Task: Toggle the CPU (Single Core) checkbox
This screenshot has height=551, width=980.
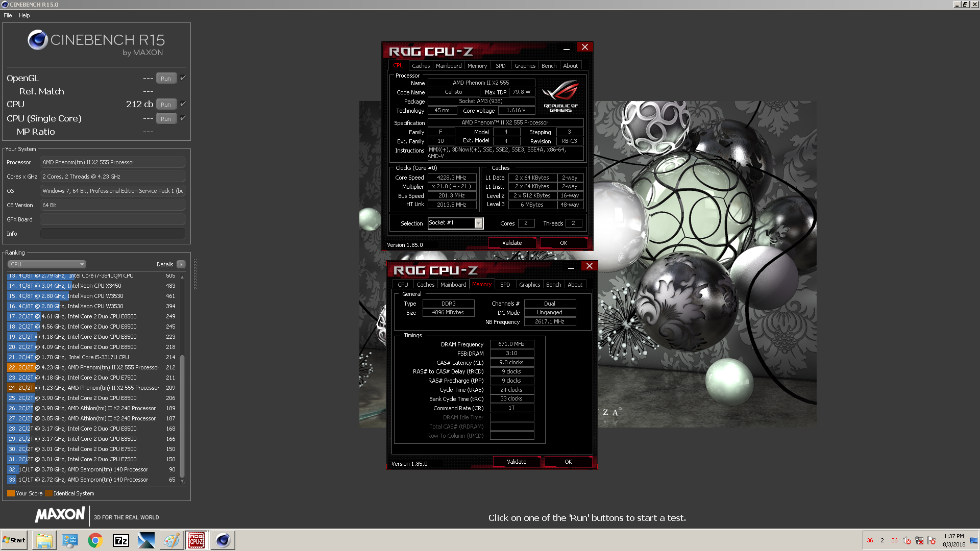Action: pyautogui.click(x=183, y=118)
